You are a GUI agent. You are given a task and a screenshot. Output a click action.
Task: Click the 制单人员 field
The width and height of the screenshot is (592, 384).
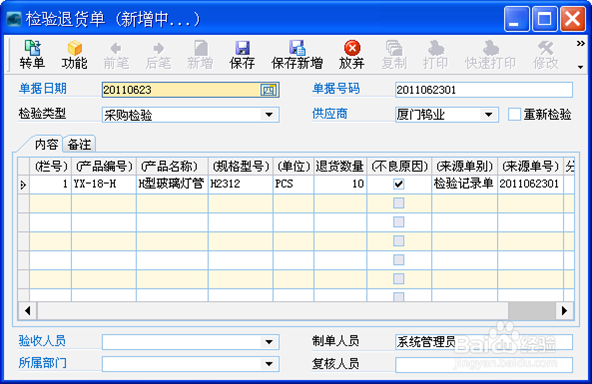pos(484,342)
